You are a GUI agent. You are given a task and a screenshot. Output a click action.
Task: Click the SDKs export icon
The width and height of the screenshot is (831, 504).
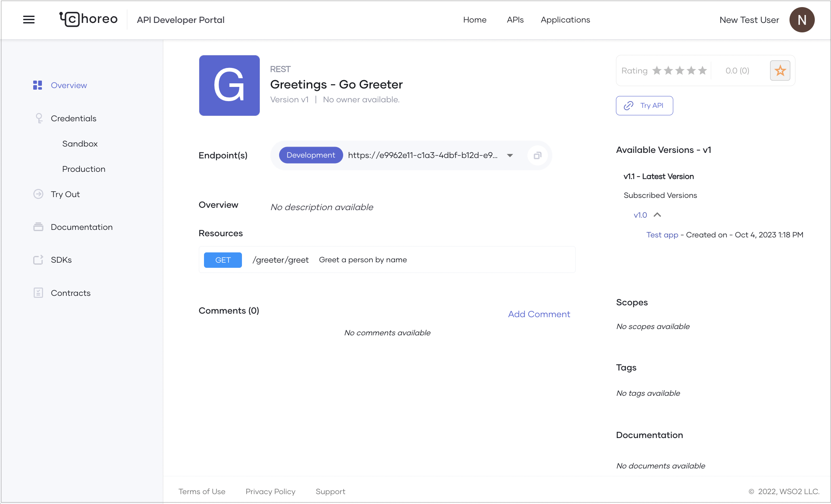(38, 260)
